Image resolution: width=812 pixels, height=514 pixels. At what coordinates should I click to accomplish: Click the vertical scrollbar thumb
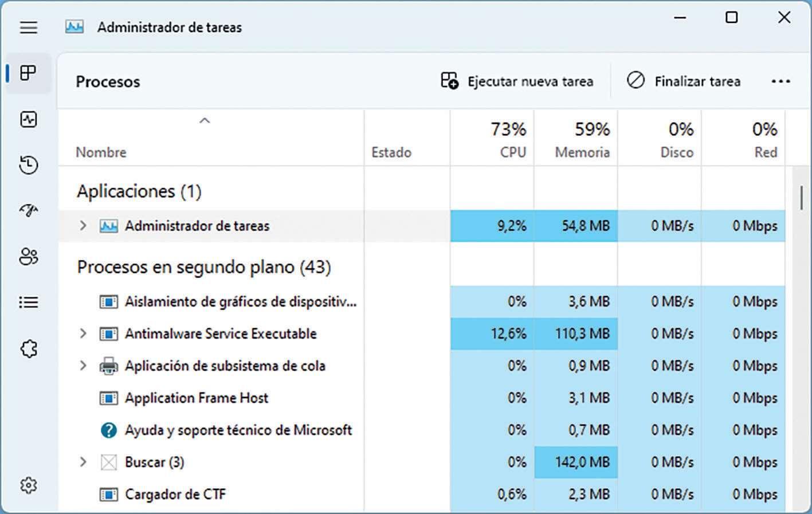coord(801,198)
